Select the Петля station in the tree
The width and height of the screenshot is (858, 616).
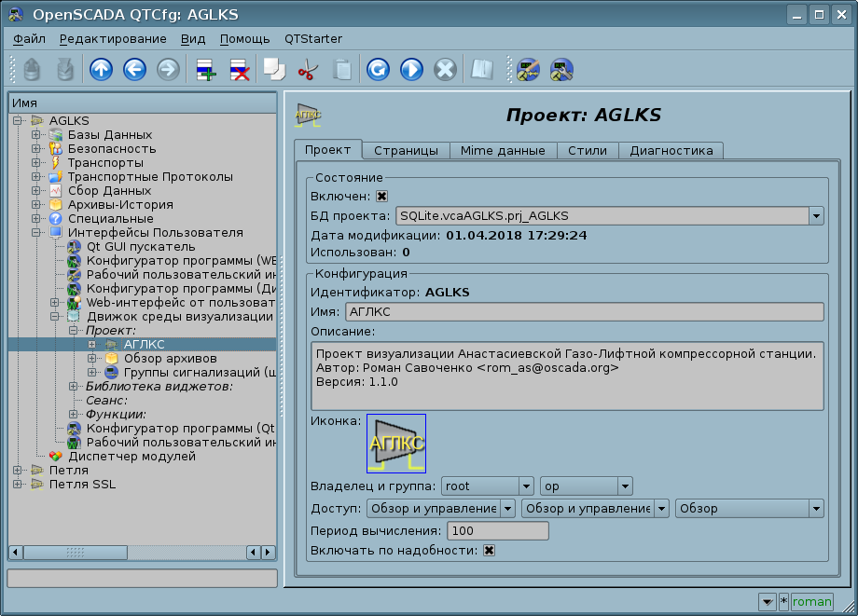pyautogui.click(x=68, y=471)
